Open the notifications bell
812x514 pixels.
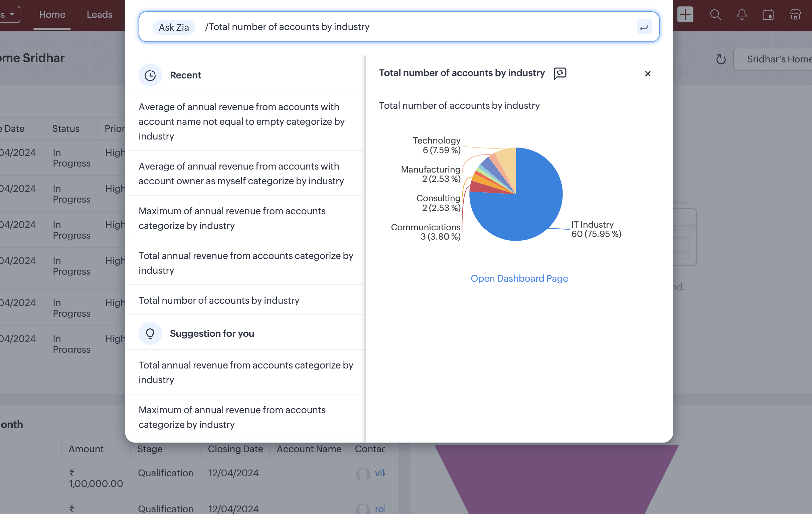[x=742, y=14]
